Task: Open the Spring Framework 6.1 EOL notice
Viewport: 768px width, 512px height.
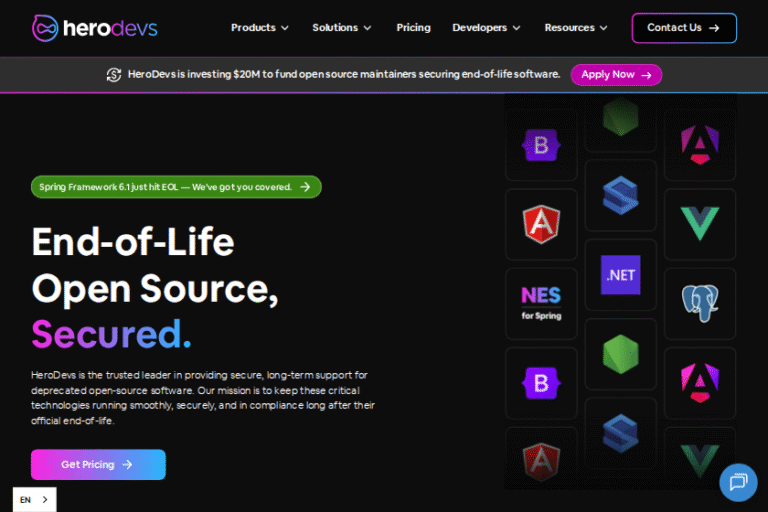Action: point(176,187)
